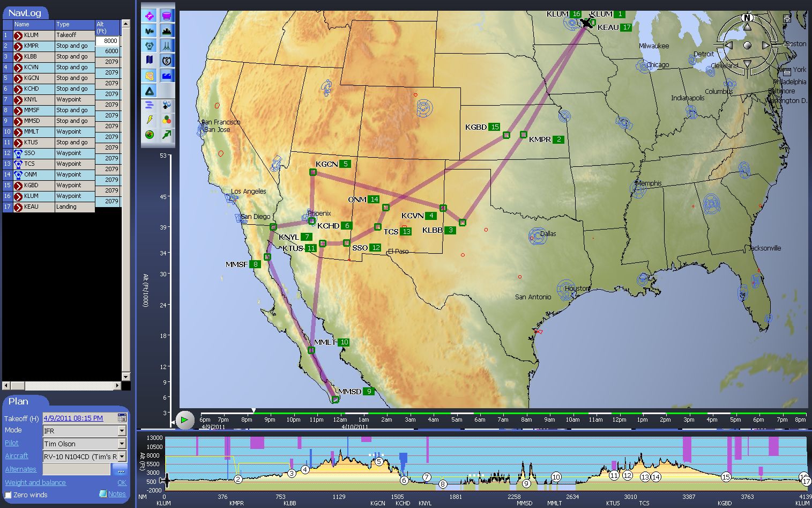
Task: Click the Name column header in NavLog
Action: point(34,25)
